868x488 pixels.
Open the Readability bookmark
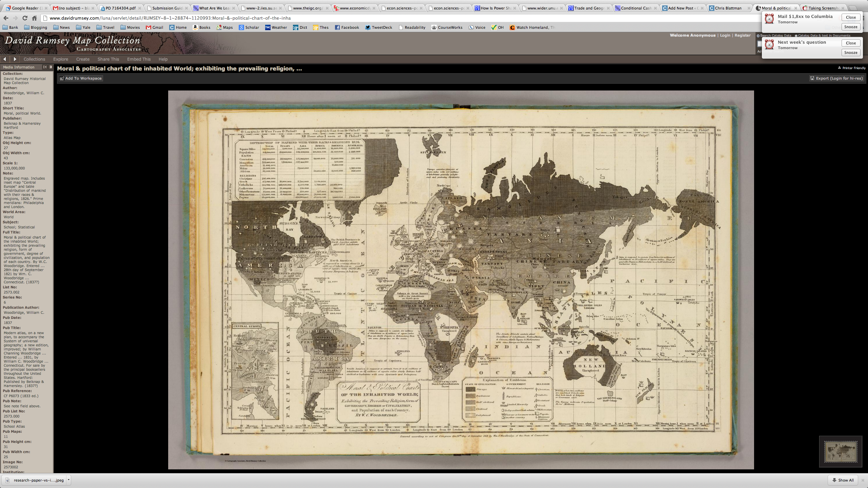[x=412, y=27]
